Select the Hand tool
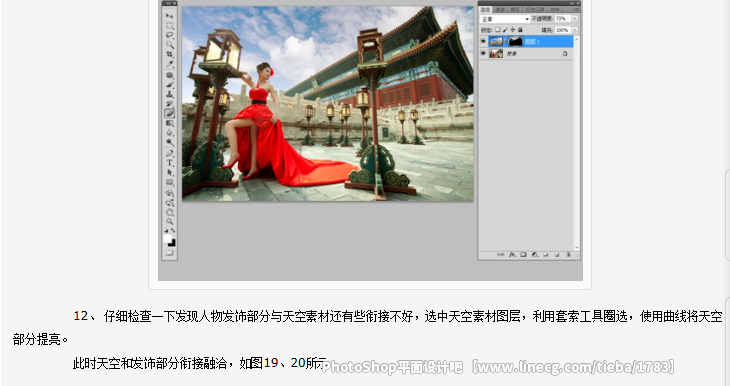Viewport: 730px width, 386px height. click(x=169, y=212)
